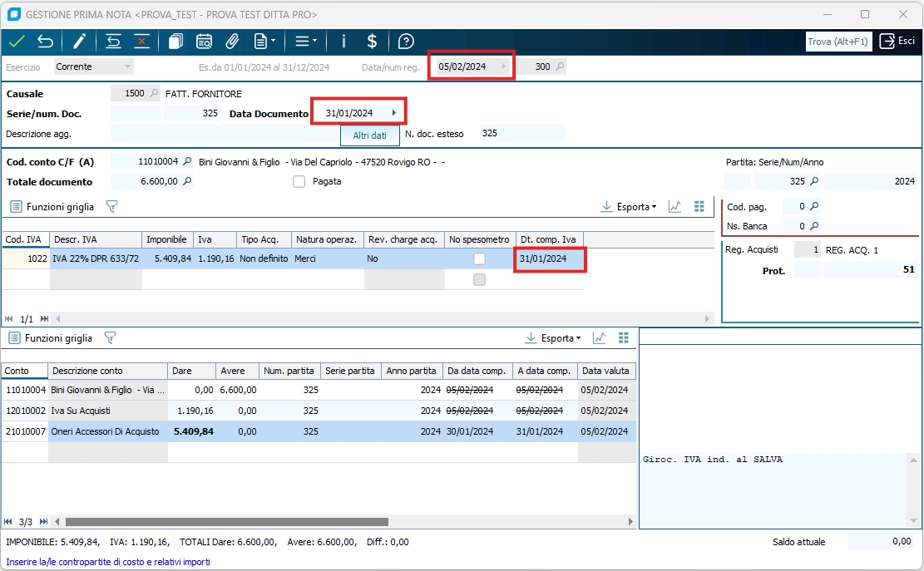Viewport: 924px width, 571px height.
Task: Click the Trova (Alt+F1) button
Action: click(x=838, y=42)
